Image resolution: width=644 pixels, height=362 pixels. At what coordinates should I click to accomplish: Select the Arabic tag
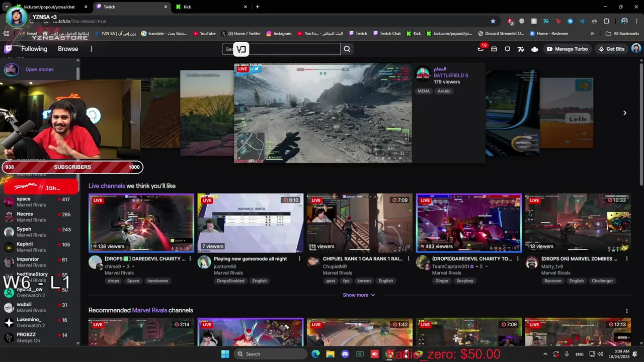444,91
